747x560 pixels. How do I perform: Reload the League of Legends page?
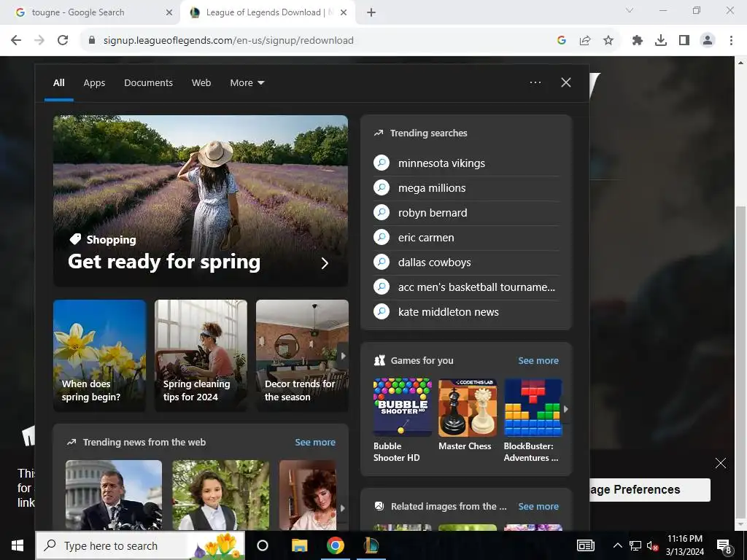coord(63,41)
